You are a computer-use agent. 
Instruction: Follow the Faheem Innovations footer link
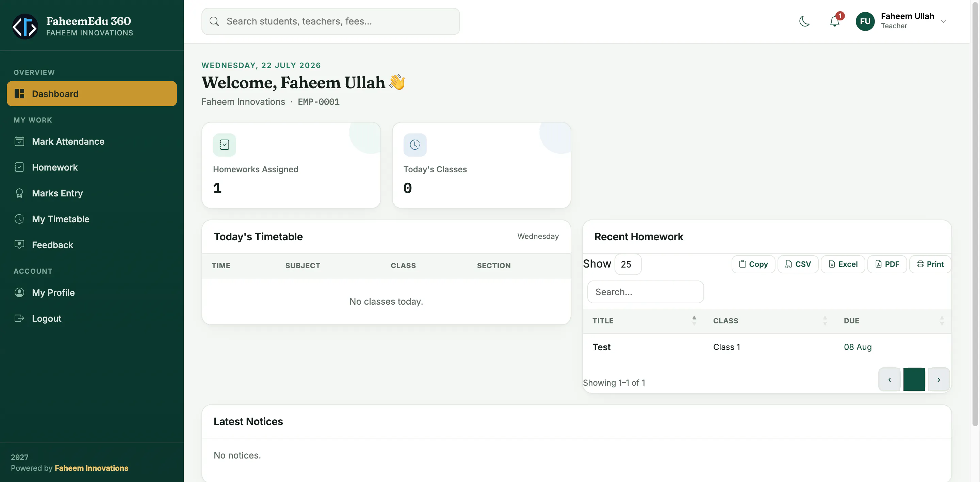[91, 468]
